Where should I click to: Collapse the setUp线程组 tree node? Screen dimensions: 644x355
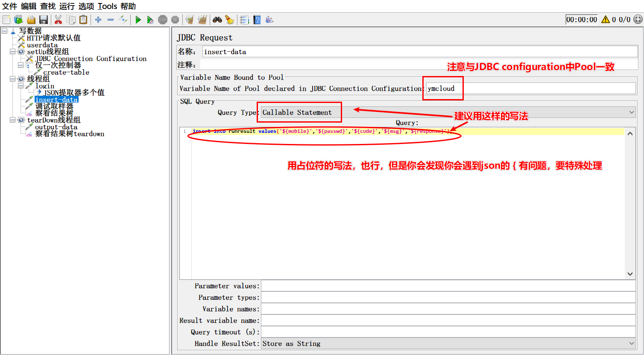[x=13, y=52]
